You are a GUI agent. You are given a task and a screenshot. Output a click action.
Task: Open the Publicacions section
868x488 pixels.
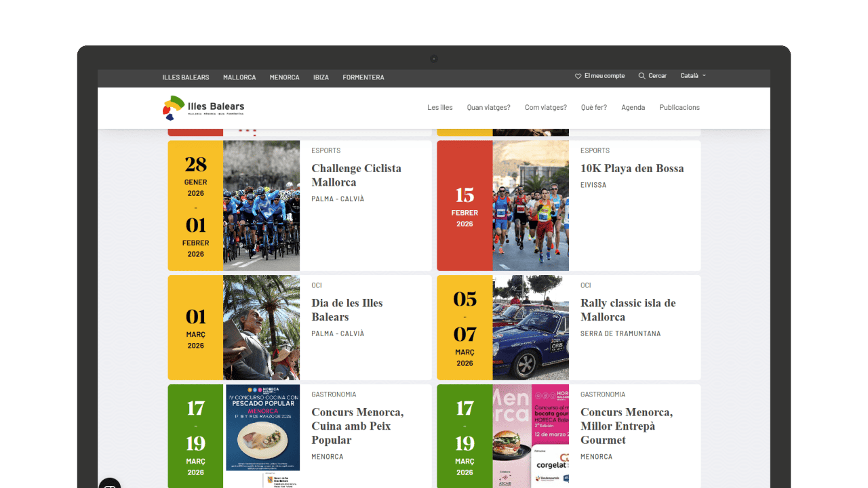coord(679,108)
